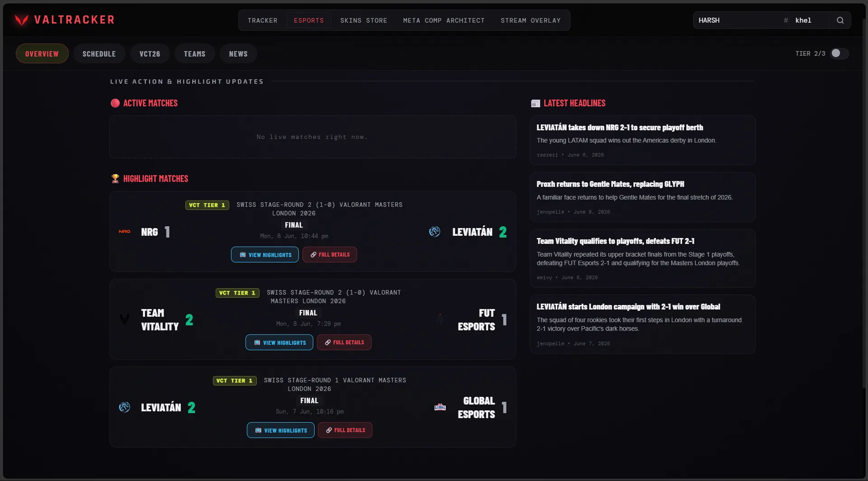Click the red Active Matches live dot
The height and width of the screenshot is (481, 868).
[115, 103]
